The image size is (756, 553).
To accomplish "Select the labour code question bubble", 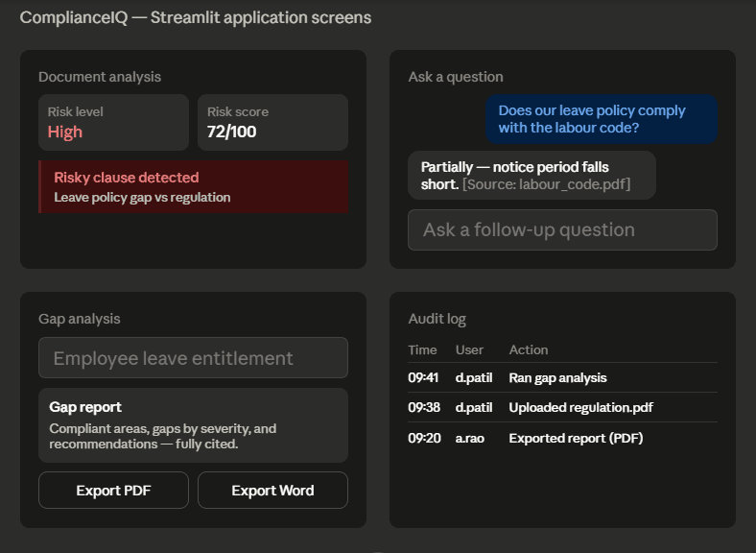I will point(602,119).
